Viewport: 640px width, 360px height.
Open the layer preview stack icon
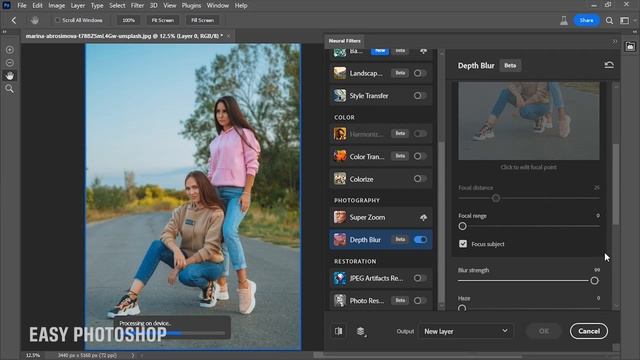(361, 331)
